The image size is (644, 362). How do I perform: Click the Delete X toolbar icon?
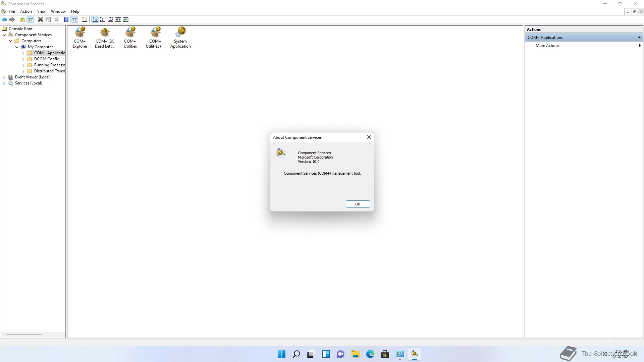point(40,19)
